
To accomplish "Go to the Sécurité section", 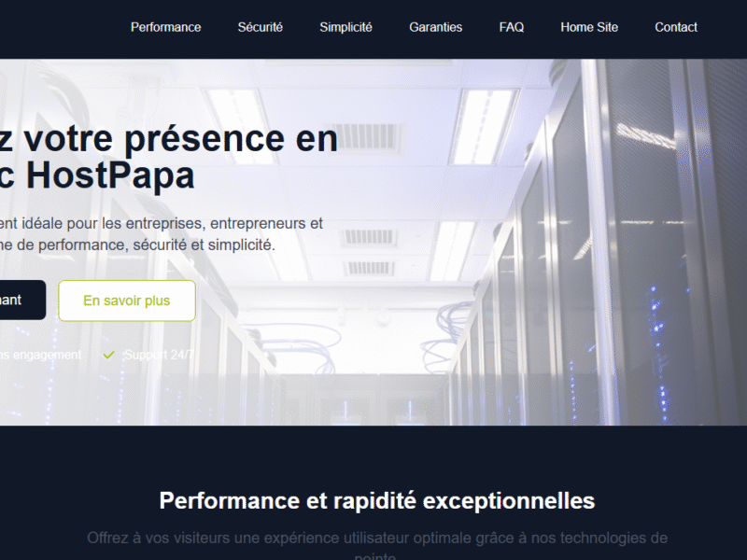I will pos(261,27).
